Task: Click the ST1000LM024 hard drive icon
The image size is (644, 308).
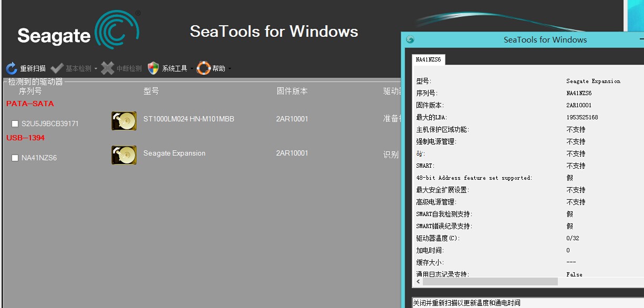Action: click(124, 120)
